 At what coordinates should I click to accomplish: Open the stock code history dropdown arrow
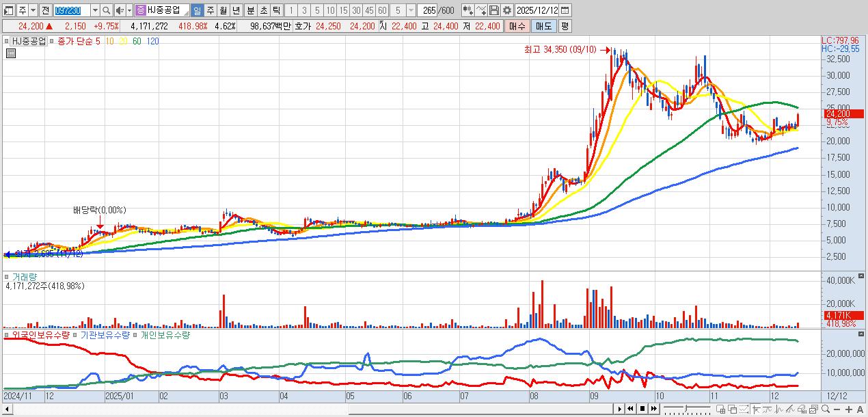click(x=96, y=10)
